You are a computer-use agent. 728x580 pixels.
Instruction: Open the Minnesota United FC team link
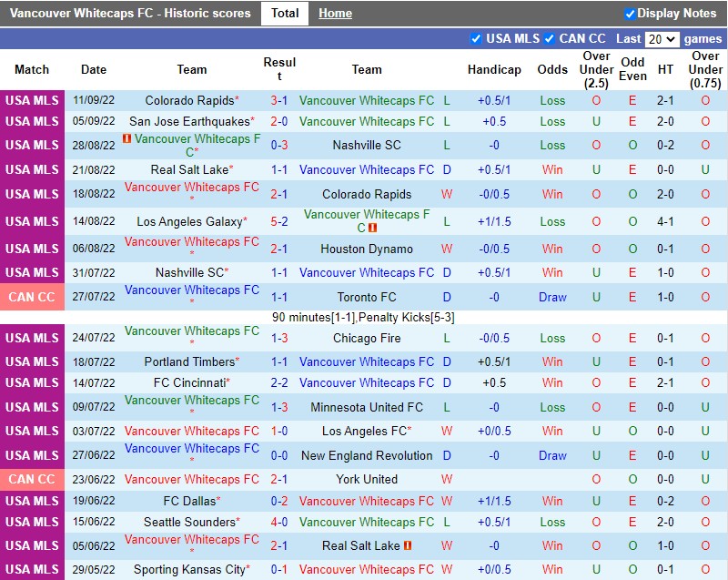(x=367, y=407)
